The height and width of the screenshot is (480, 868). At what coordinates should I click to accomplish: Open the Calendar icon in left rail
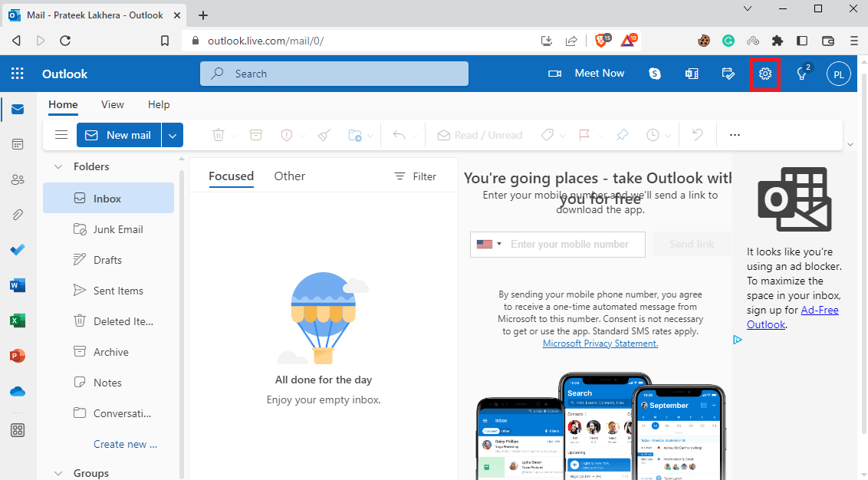[18, 144]
